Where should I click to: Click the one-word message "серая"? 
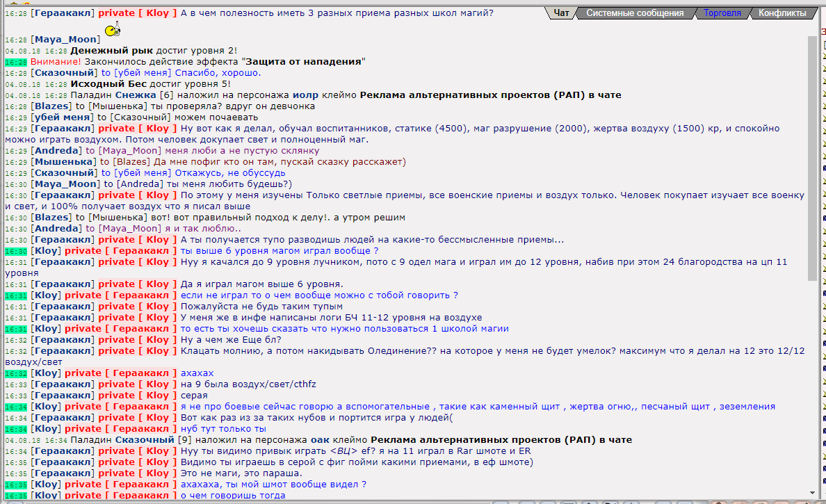(x=194, y=396)
